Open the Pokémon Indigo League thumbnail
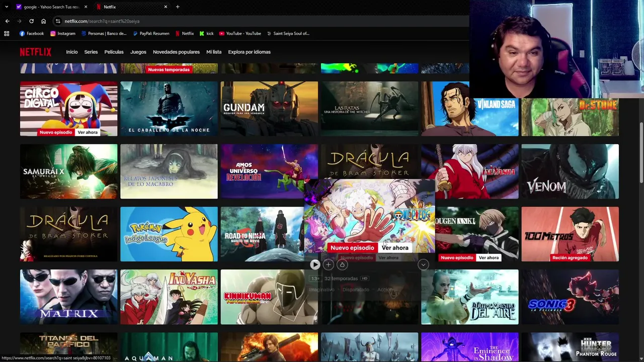644x362 pixels. [x=169, y=234]
